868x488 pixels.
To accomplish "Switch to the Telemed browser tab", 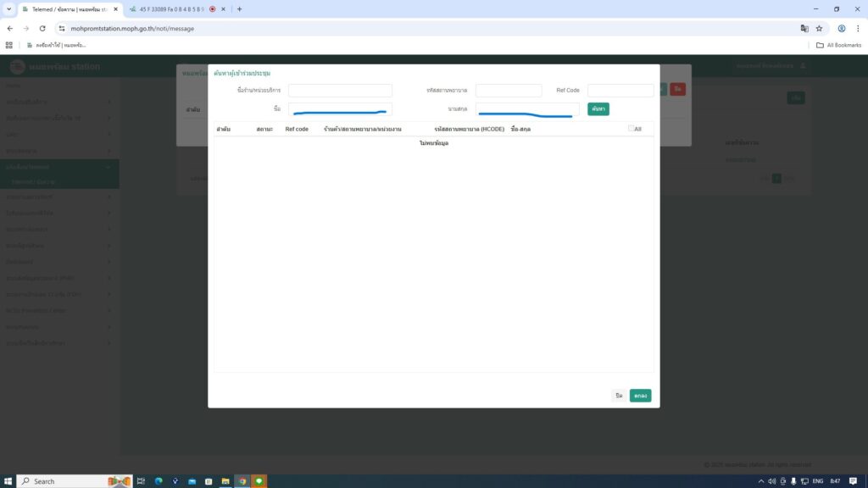I will coord(68,9).
